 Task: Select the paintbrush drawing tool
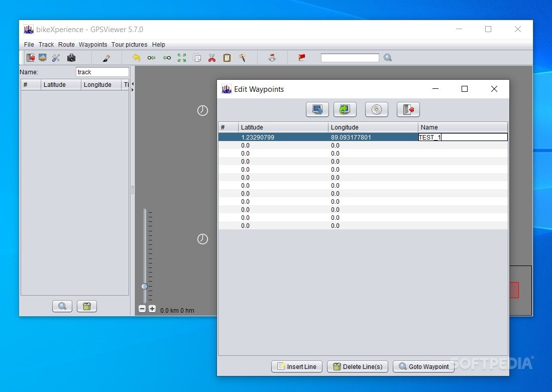106,58
